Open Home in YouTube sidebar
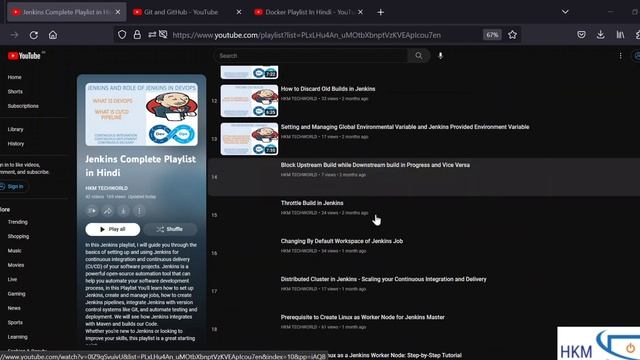Viewport: 640px width, 360px height. (x=14, y=77)
